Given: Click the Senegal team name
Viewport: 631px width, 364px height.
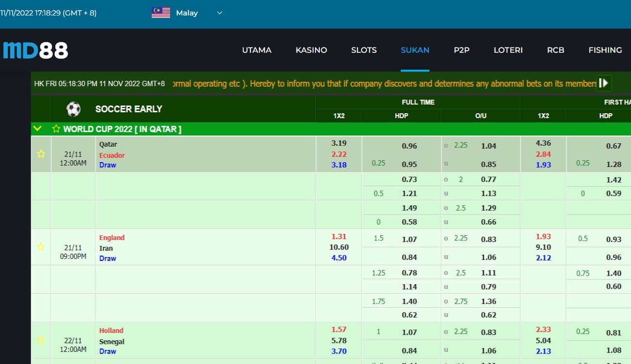Looking at the screenshot, I should [112, 342].
